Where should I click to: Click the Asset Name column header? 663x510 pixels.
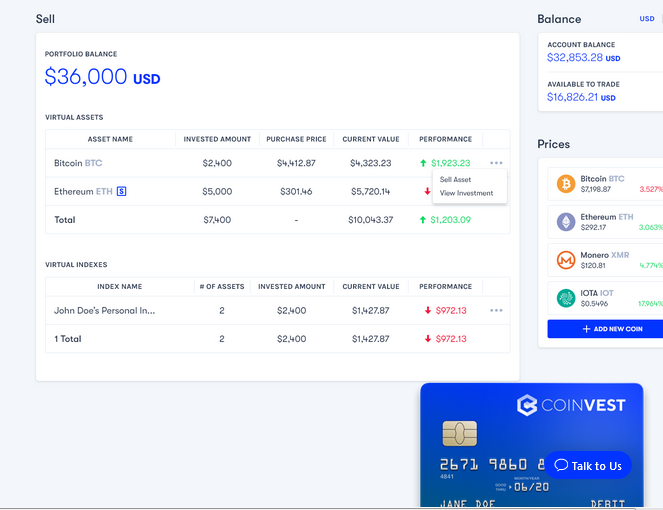pos(110,139)
